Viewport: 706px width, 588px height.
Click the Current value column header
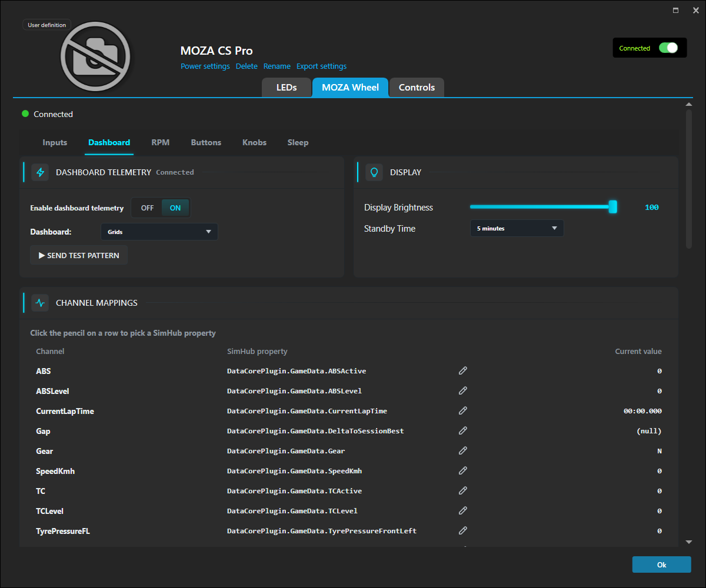638,352
